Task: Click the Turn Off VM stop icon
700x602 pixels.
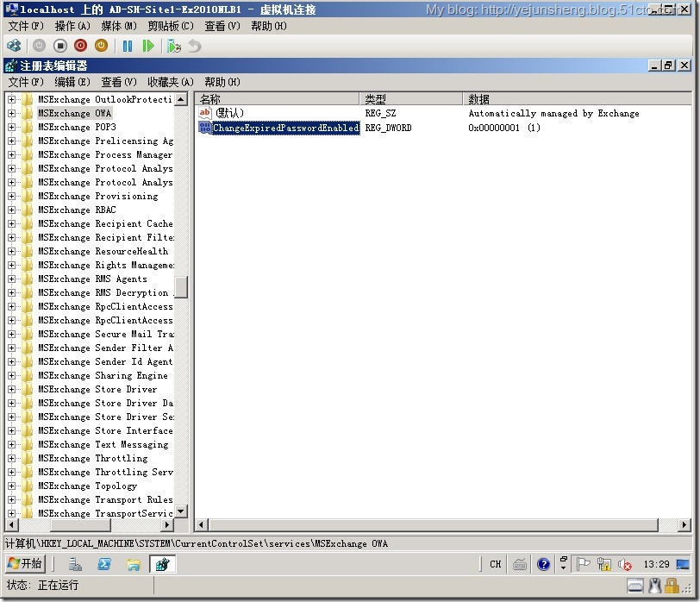Action: (59, 46)
